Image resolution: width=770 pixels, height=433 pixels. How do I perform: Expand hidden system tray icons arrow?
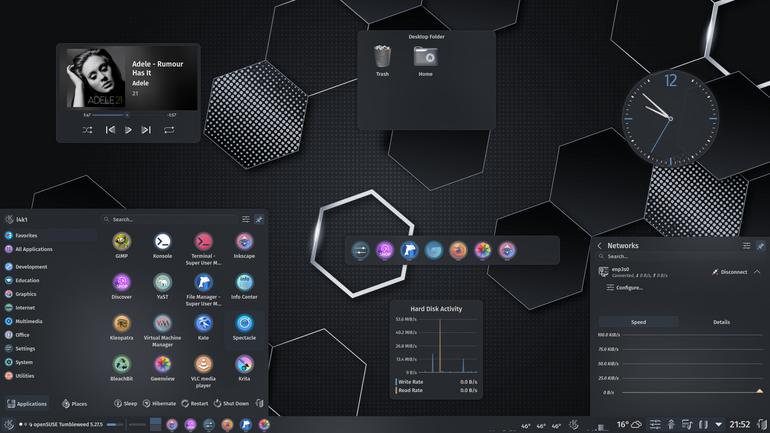(718, 425)
